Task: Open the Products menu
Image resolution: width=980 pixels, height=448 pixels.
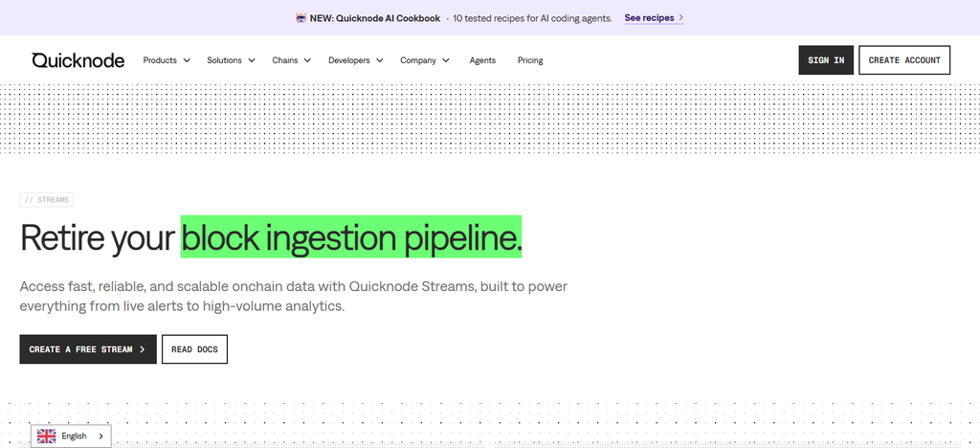Action: (x=167, y=60)
